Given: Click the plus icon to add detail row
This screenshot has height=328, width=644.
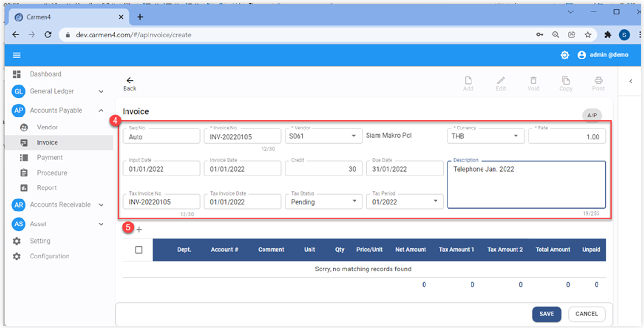Looking at the screenshot, I should 139,230.
